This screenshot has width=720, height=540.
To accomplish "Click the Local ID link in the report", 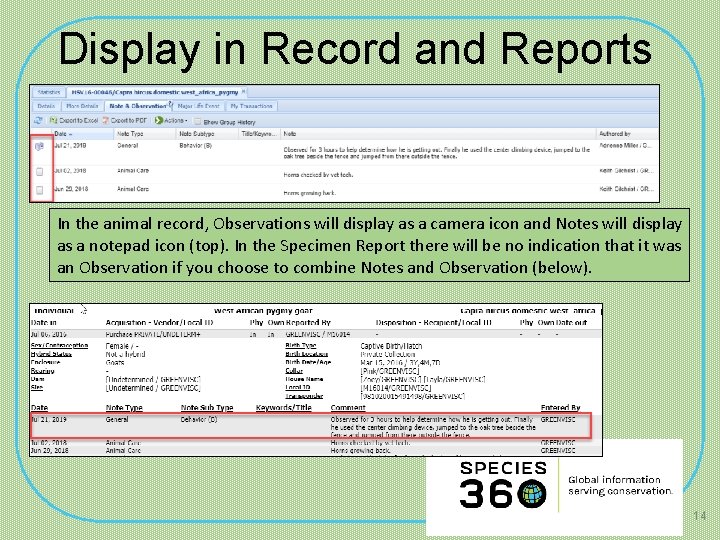I will pyautogui.click(x=298, y=388).
